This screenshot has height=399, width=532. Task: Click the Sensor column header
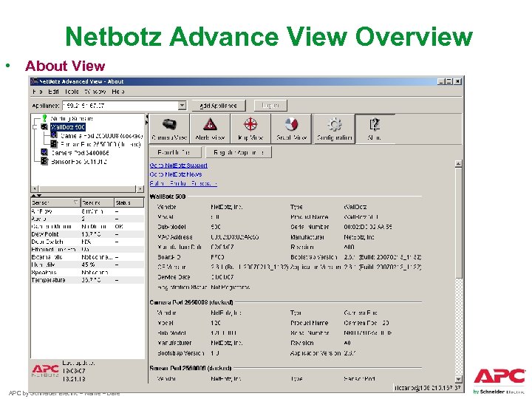coord(55,202)
